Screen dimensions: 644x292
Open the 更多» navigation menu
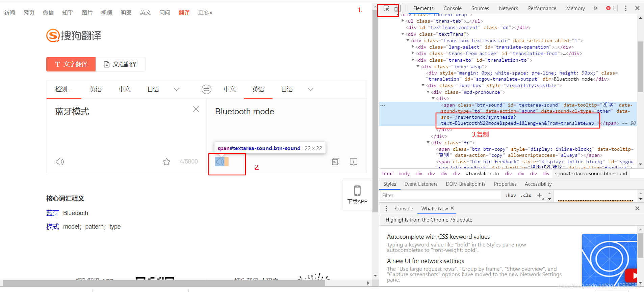(x=205, y=12)
